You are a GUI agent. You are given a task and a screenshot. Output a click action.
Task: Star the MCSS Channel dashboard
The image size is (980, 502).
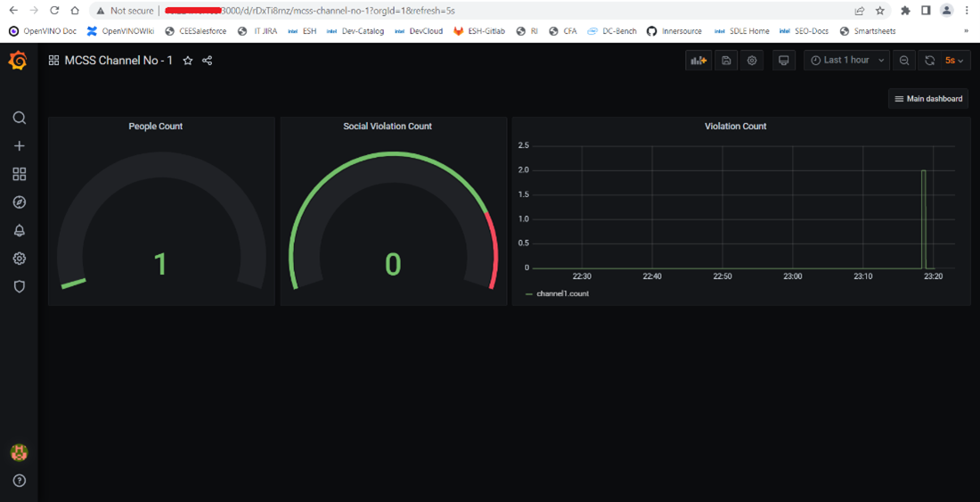(188, 61)
